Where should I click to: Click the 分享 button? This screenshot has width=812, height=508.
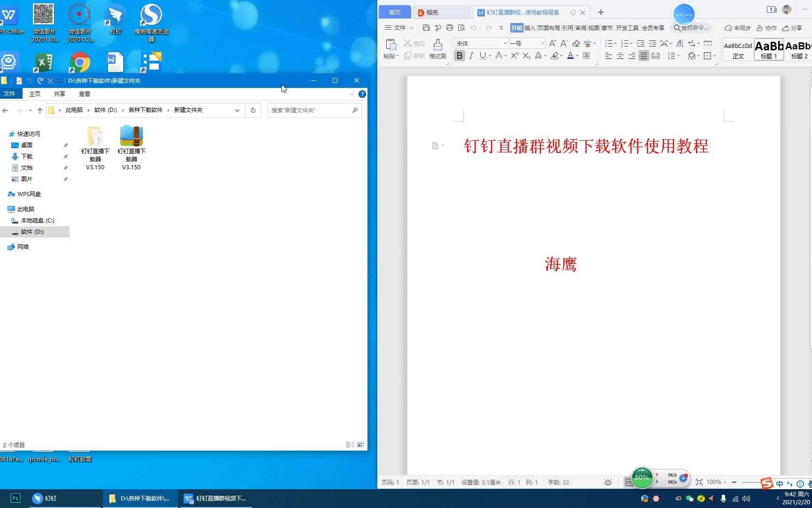pos(792,28)
